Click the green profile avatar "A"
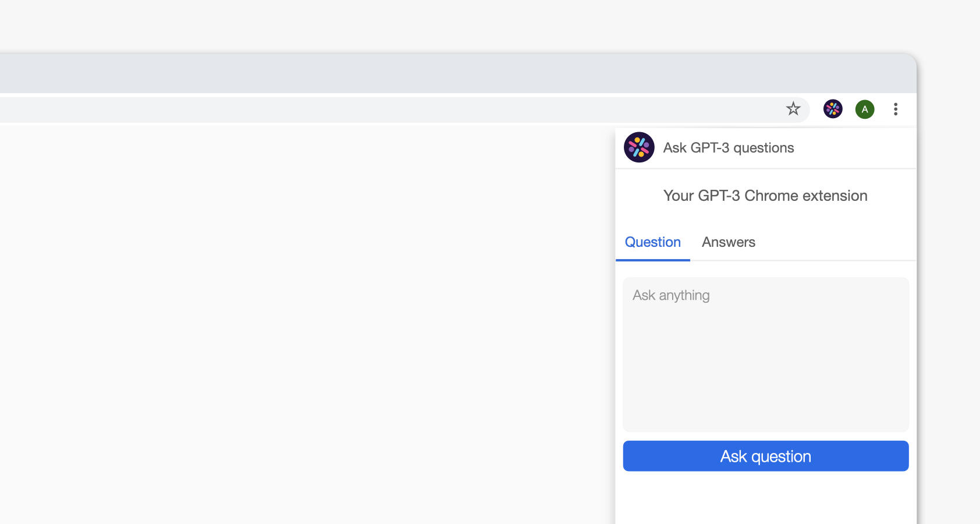The height and width of the screenshot is (524, 980). pos(865,109)
